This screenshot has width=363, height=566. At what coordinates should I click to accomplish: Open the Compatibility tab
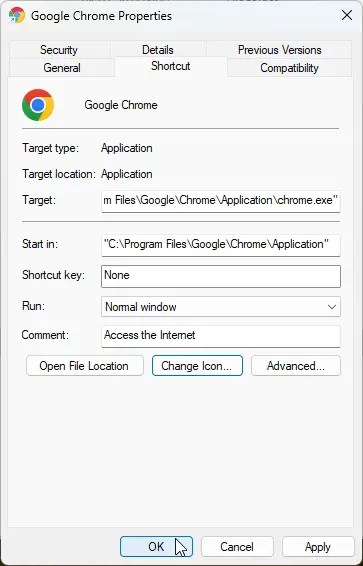[x=289, y=68]
